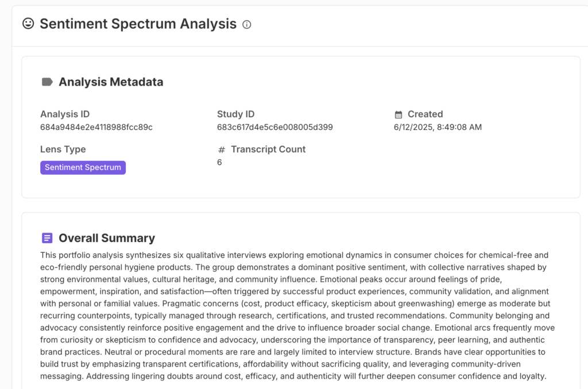The height and width of the screenshot is (389, 588).
Task: Select the purple Sentiment Spectrum badge
Action: (83, 168)
